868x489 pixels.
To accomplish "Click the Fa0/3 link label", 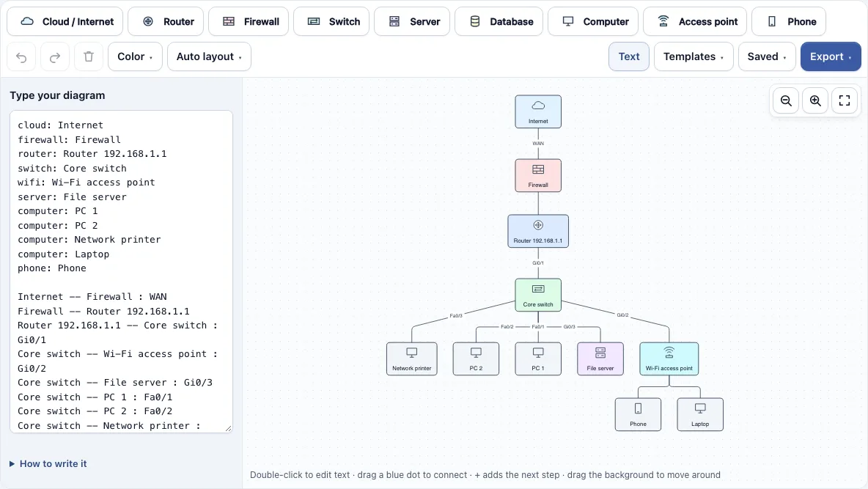I will coord(456,316).
